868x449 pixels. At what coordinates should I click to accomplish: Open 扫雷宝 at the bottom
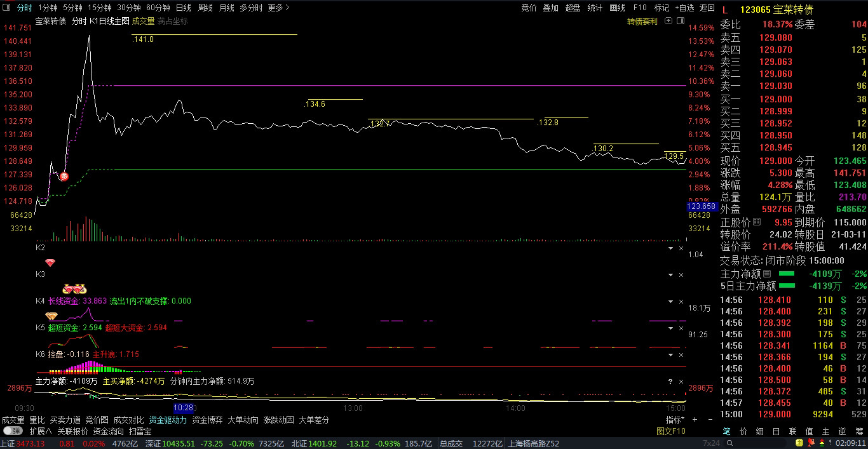tap(140, 431)
